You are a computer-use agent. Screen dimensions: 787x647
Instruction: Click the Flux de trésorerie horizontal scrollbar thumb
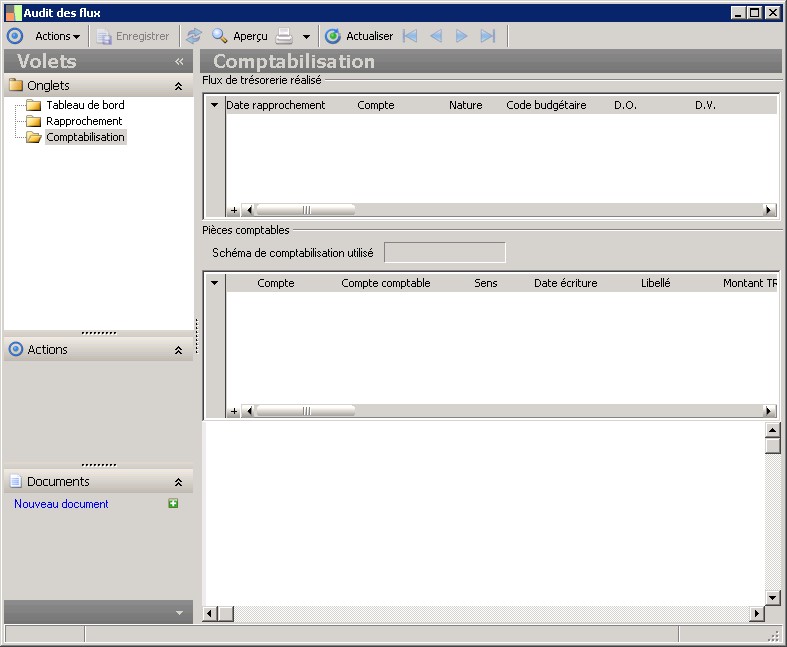tap(305, 210)
